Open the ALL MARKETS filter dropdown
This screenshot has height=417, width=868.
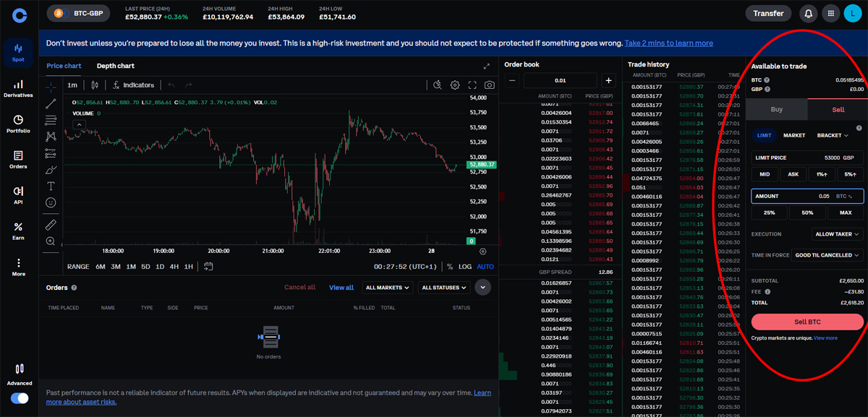pyautogui.click(x=388, y=287)
